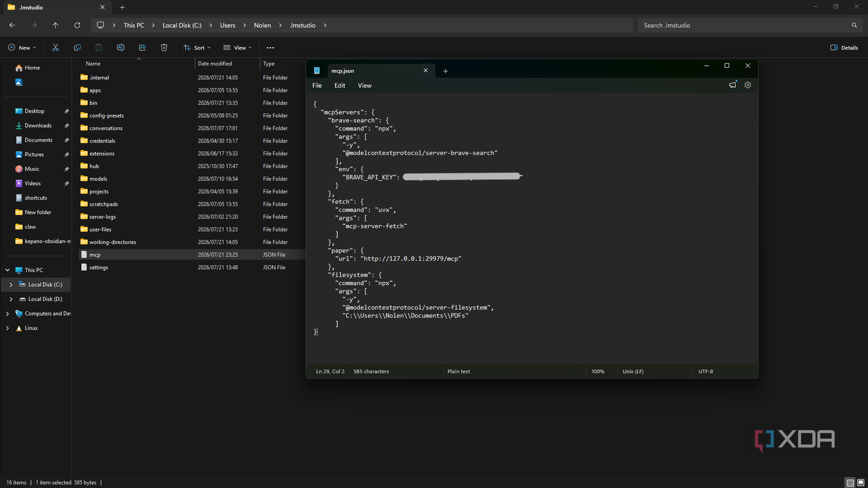Click Unix (LF) in Notepad status bar
868x488 pixels.
click(633, 371)
